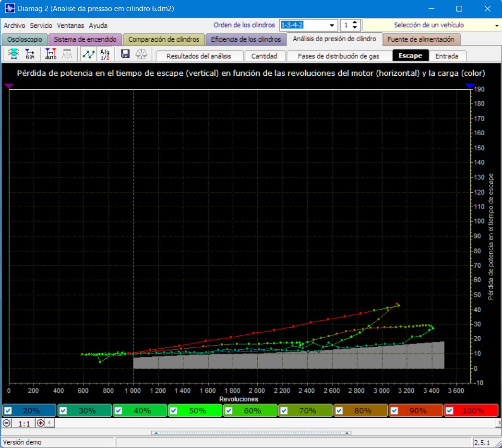Click the zoom out minus icon
502x448 pixels.
[x=6, y=423]
